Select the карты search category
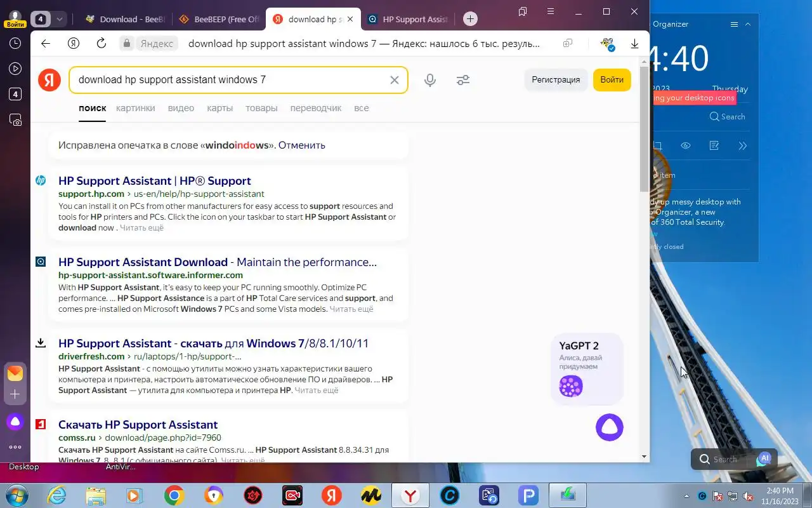 (219, 108)
